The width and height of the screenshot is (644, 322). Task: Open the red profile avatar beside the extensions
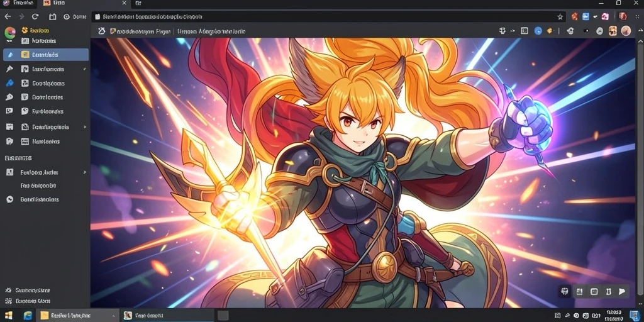coord(623,16)
